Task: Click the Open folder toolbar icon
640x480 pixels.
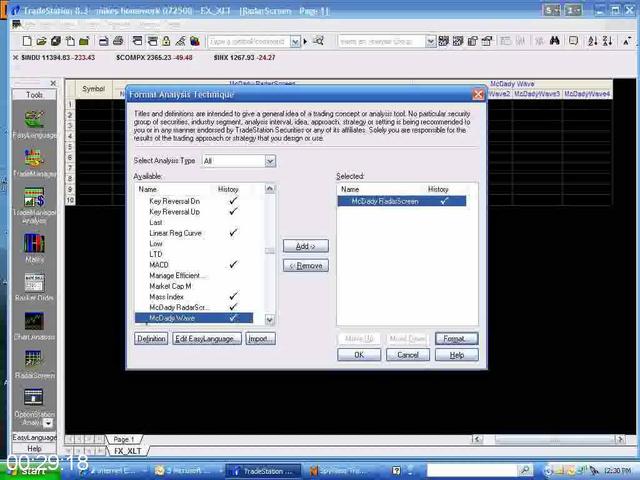Action: (41, 41)
